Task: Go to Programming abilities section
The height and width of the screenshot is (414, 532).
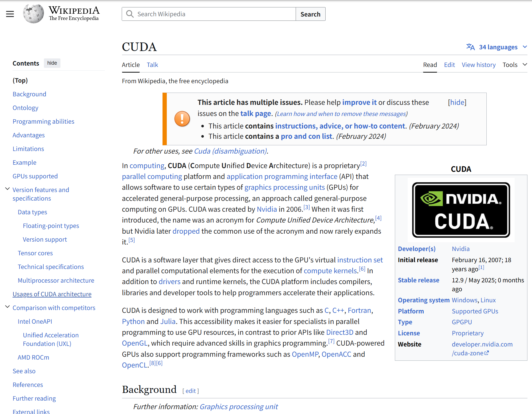Action: tap(43, 121)
